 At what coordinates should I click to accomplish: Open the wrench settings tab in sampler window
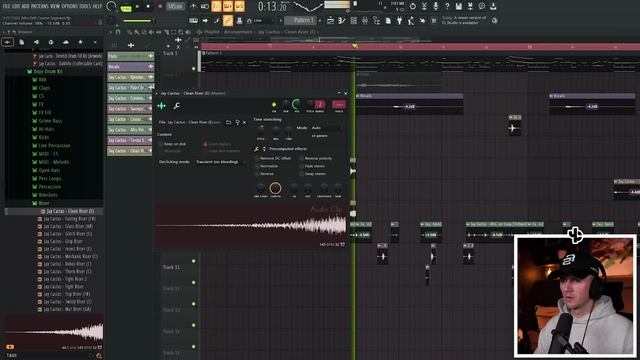pyautogui.click(x=177, y=106)
